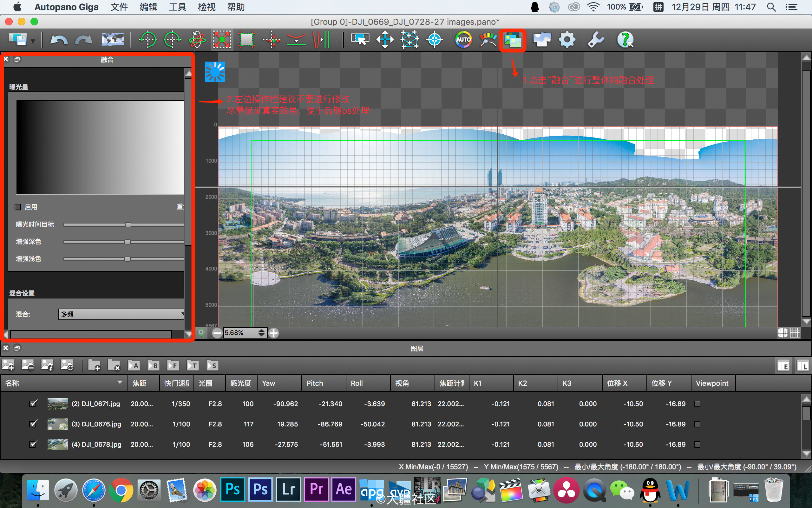Open the Autopano Giga application menu
Image resolution: width=812 pixels, height=508 pixels.
[66, 7]
